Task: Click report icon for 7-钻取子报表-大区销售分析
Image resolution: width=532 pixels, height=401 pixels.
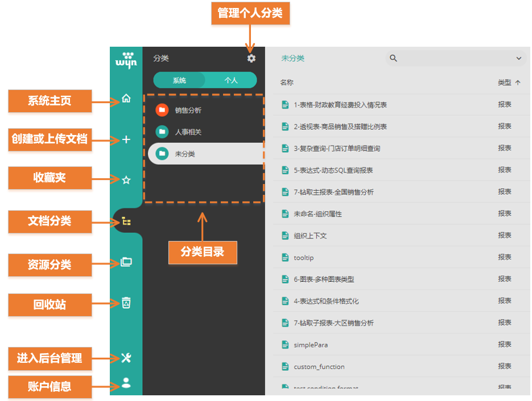Action: (x=285, y=323)
